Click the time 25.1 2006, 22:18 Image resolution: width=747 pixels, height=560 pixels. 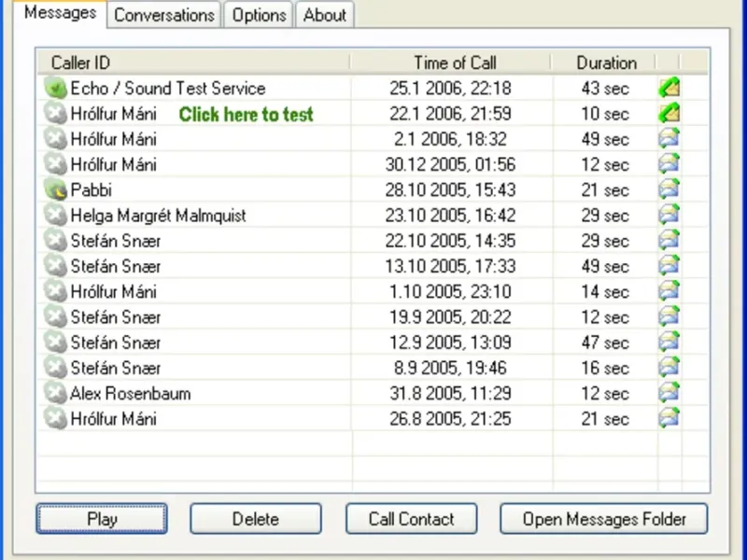(450, 89)
